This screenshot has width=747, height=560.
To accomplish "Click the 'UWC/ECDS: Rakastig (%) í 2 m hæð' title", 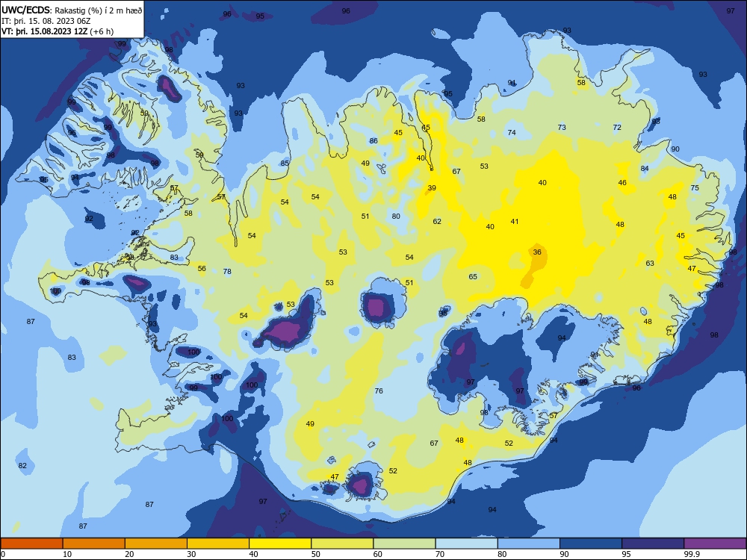I will click(72, 10).
